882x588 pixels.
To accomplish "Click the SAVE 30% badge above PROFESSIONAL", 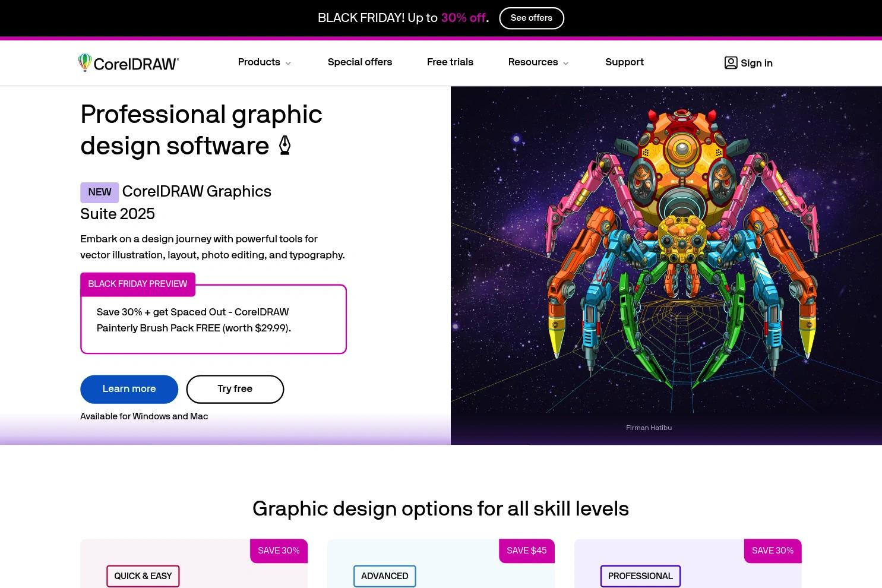I will pos(773,551).
